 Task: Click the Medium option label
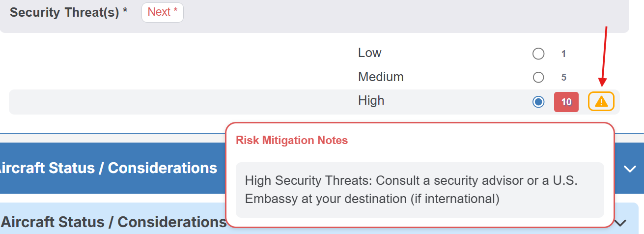[x=381, y=77]
